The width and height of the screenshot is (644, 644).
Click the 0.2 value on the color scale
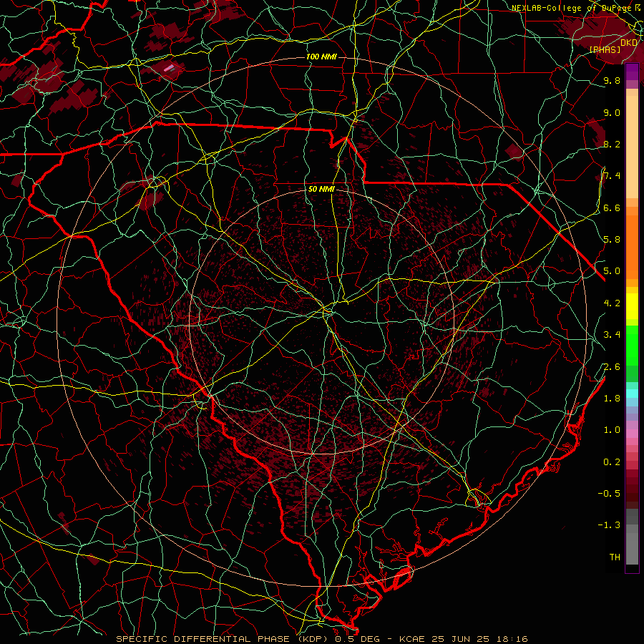pyautogui.click(x=612, y=462)
